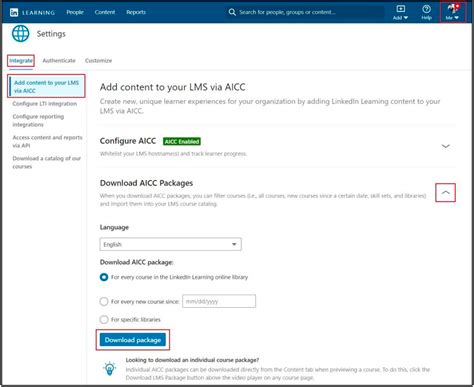Open Download a catalog of our courses
This screenshot has width=474, height=387.
pyautogui.click(x=47, y=162)
